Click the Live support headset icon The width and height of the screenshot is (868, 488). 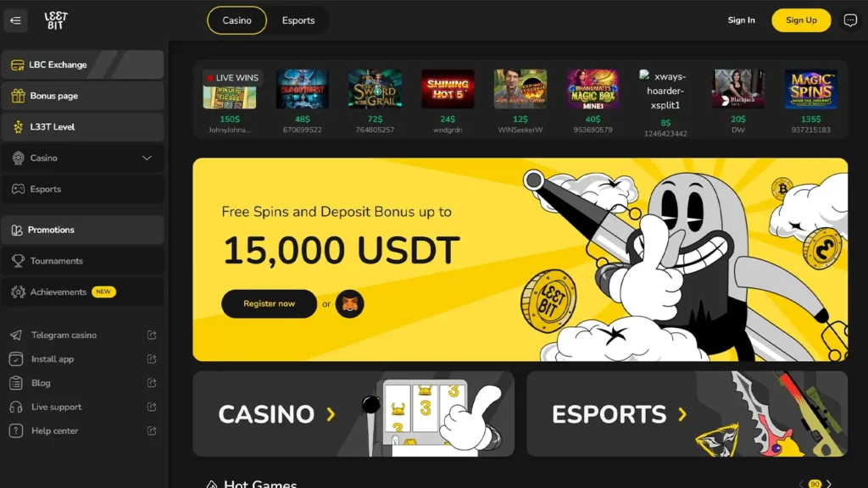point(16,407)
